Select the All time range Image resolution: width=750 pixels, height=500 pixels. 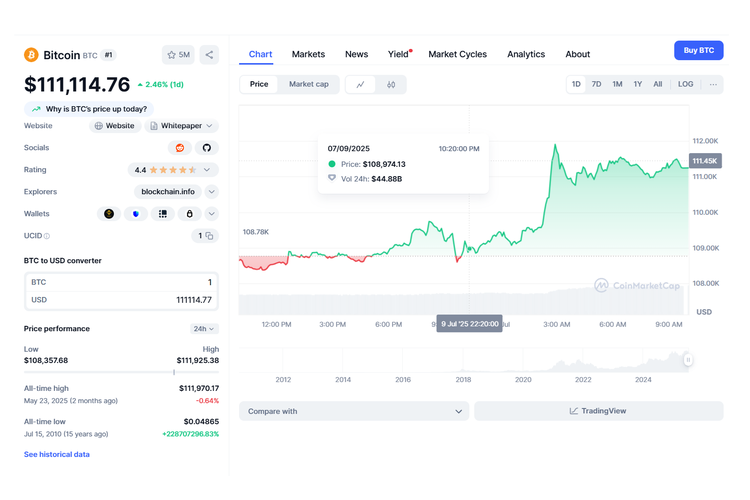point(658,84)
